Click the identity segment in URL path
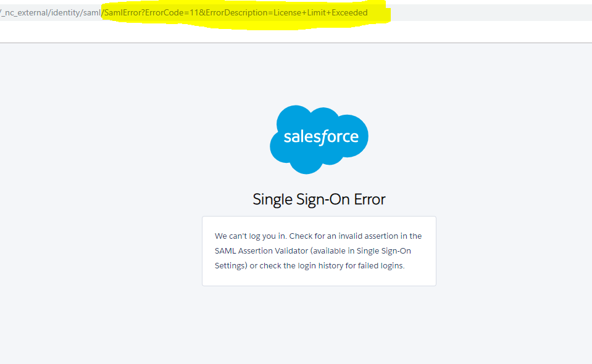This screenshot has width=592, height=364. (65, 13)
